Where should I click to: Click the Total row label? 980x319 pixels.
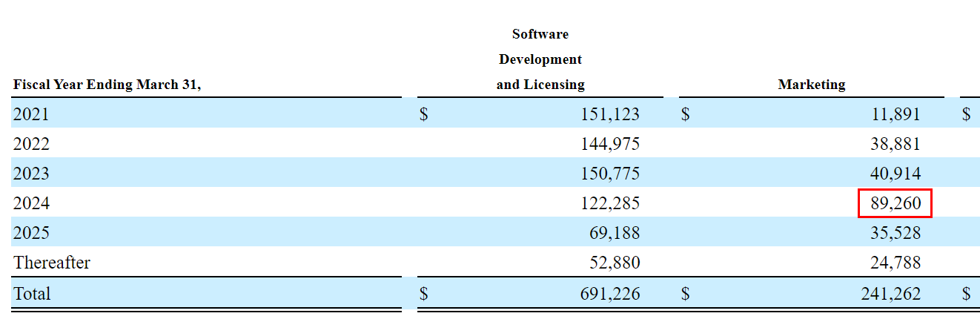(32, 294)
